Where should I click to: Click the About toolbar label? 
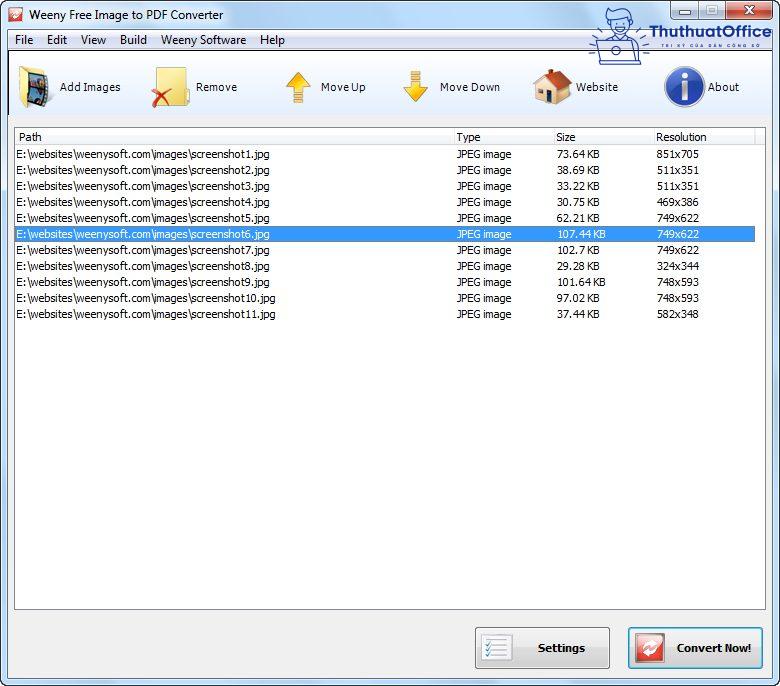tap(723, 87)
